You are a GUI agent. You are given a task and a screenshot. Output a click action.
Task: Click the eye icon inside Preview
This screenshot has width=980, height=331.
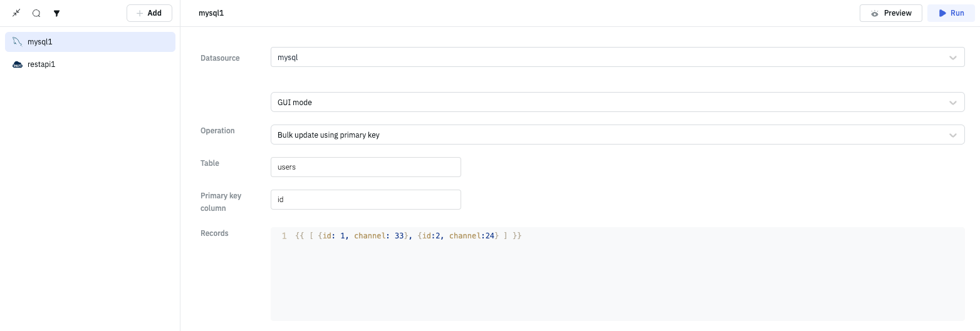click(875, 13)
